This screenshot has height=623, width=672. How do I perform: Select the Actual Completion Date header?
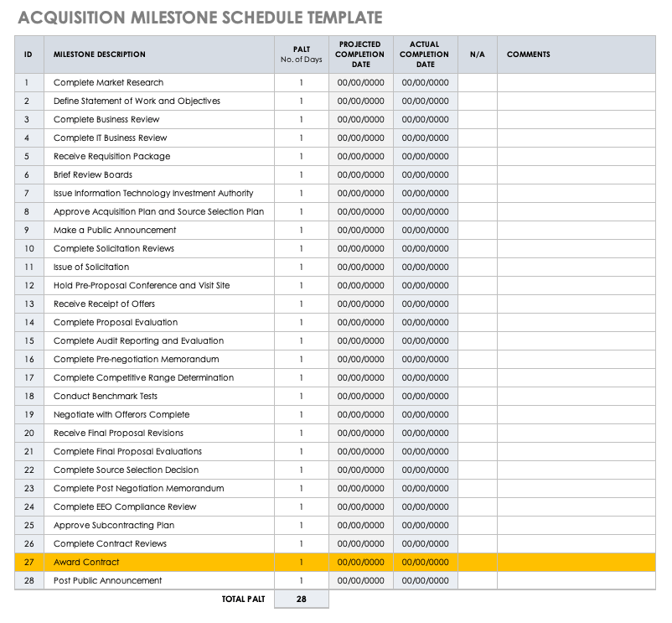click(425, 55)
